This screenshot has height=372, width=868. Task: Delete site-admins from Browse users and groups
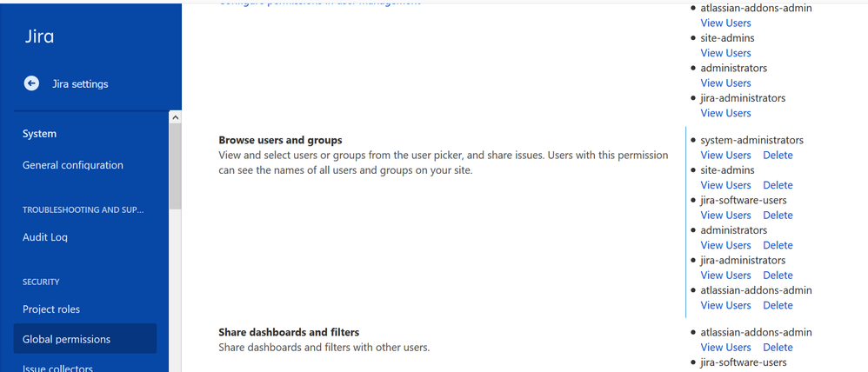(x=778, y=185)
